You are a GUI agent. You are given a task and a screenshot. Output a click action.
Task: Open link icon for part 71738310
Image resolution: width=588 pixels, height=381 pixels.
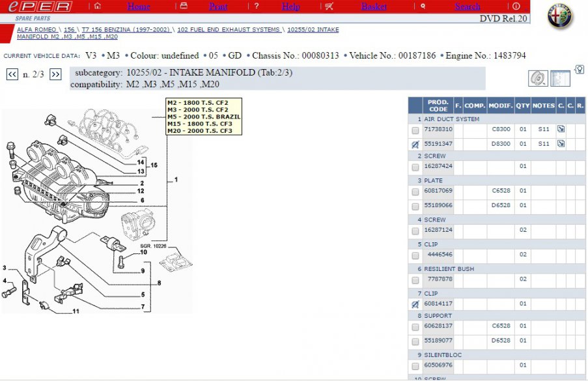click(x=561, y=129)
